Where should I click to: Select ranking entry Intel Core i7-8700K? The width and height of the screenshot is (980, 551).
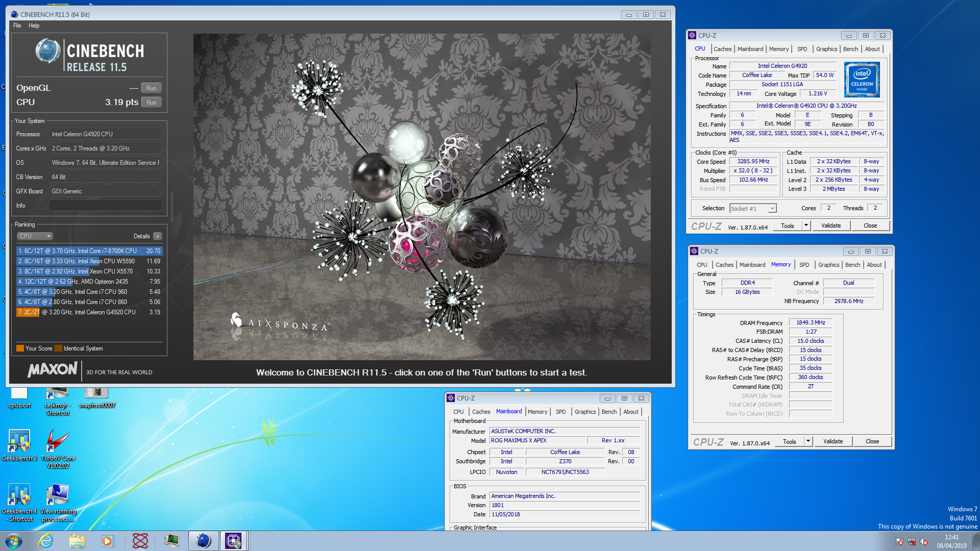(x=89, y=251)
